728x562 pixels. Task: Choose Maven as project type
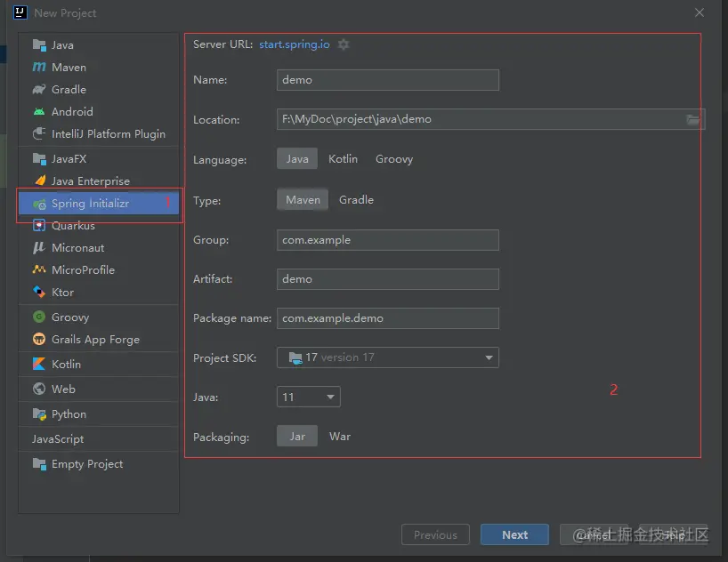pyautogui.click(x=303, y=199)
